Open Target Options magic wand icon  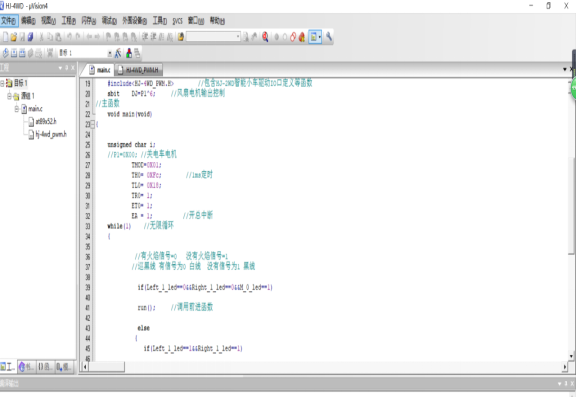(118, 53)
